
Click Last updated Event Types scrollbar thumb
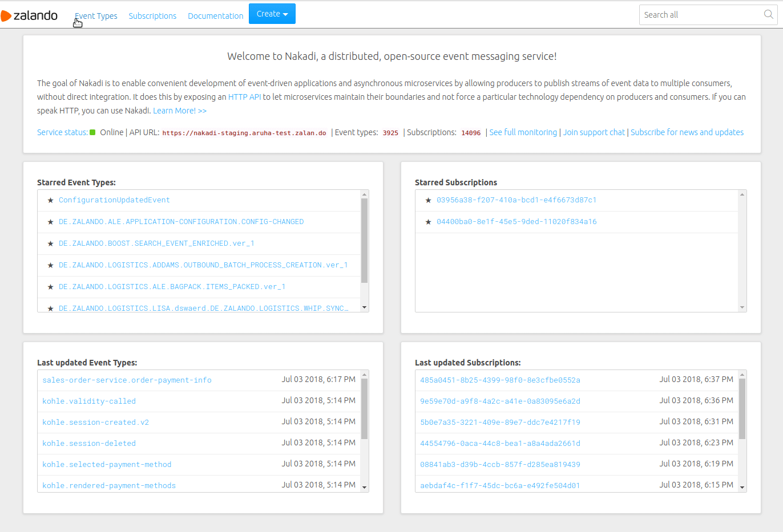coord(364,409)
